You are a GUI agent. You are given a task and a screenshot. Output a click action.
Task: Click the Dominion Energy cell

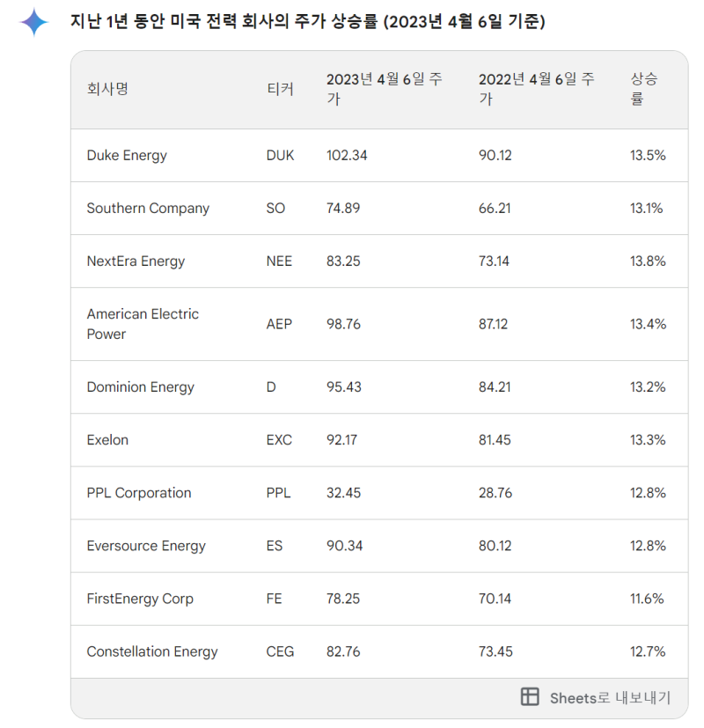click(140, 387)
